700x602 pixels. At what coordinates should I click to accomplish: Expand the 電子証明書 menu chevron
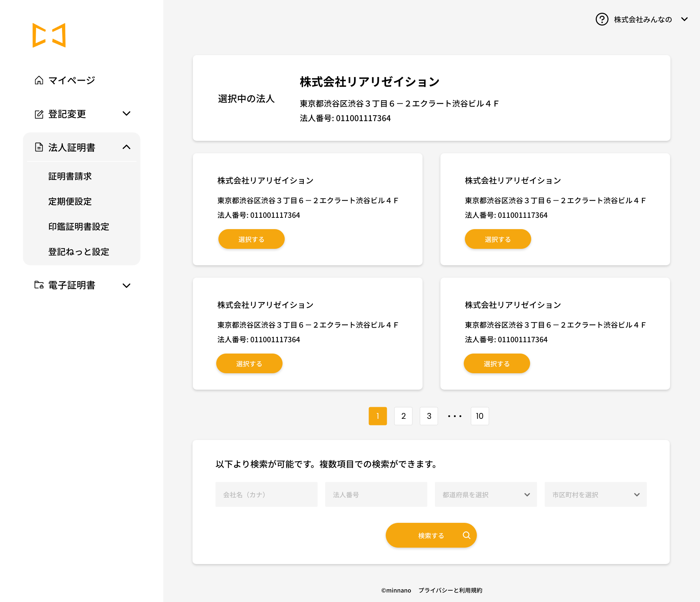click(x=127, y=285)
